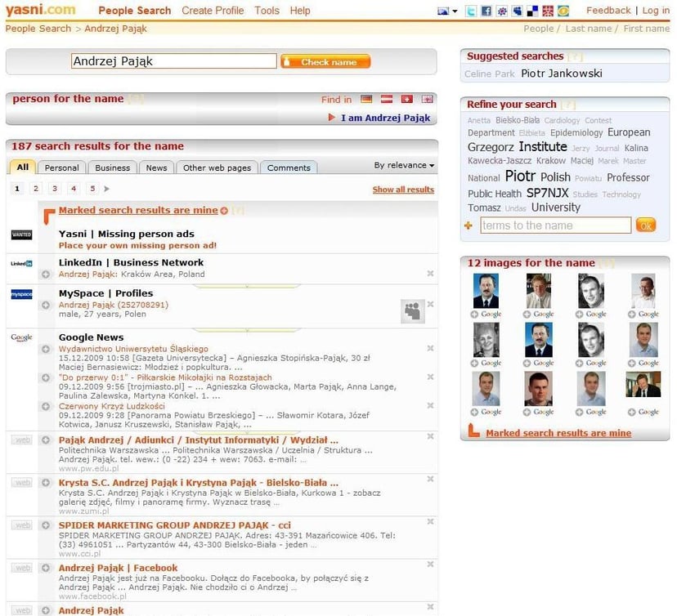The width and height of the screenshot is (677, 616).
Task: Click the myspace logo icon
Action: (21, 294)
